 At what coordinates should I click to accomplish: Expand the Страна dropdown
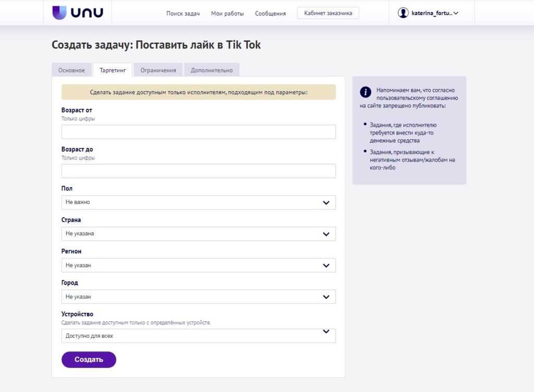click(199, 234)
